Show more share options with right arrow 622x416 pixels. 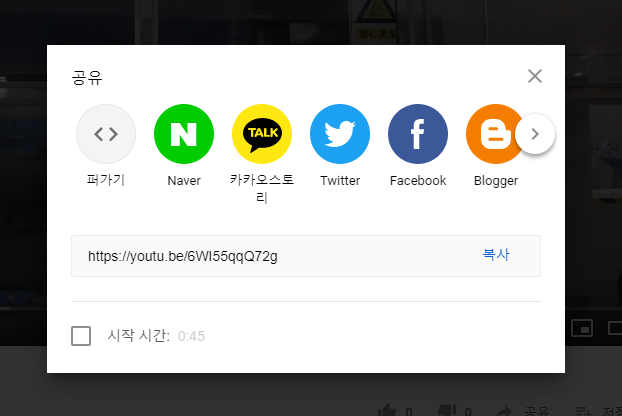click(x=535, y=134)
